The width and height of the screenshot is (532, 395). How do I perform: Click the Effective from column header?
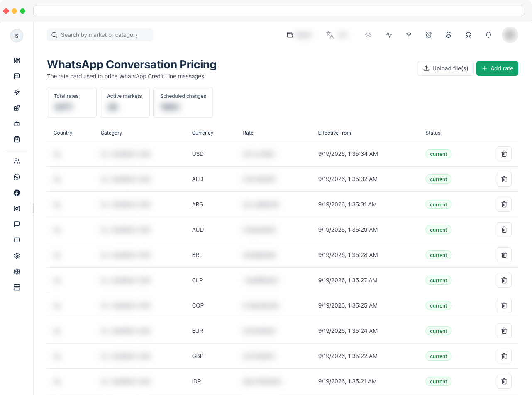coord(334,133)
